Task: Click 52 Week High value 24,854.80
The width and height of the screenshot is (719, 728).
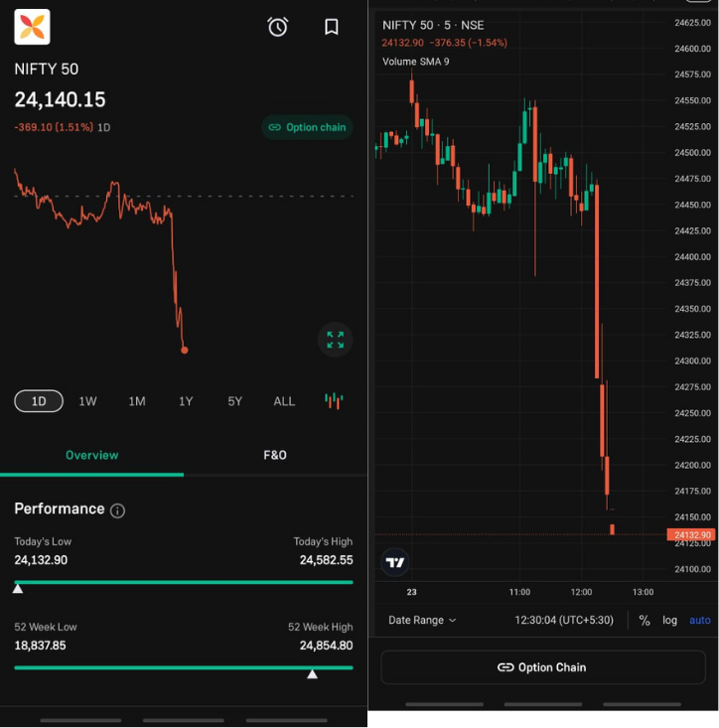Action: [327, 646]
